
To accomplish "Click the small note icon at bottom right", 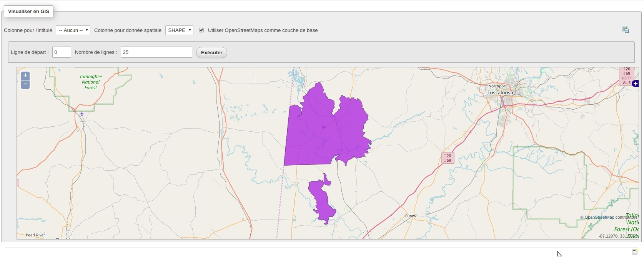I will 635,252.
